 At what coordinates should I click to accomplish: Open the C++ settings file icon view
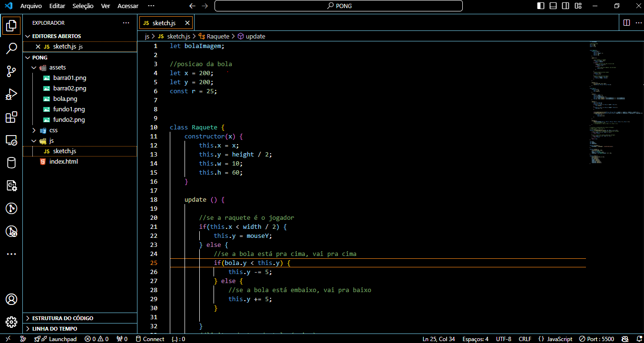click(x=11, y=186)
